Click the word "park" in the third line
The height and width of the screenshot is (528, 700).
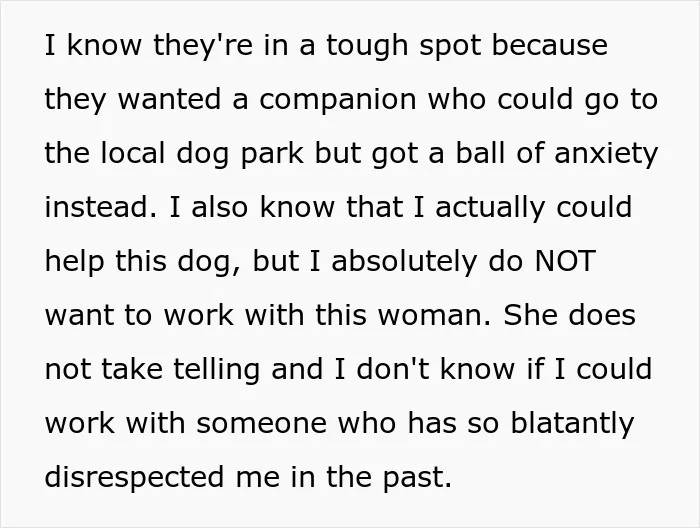coord(272,155)
